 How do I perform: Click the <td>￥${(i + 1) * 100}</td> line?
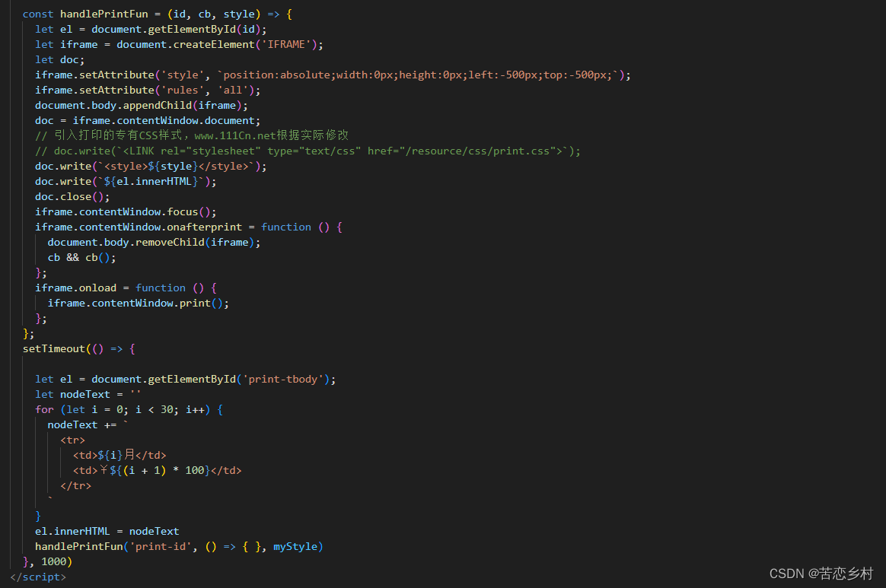click(157, 471)
